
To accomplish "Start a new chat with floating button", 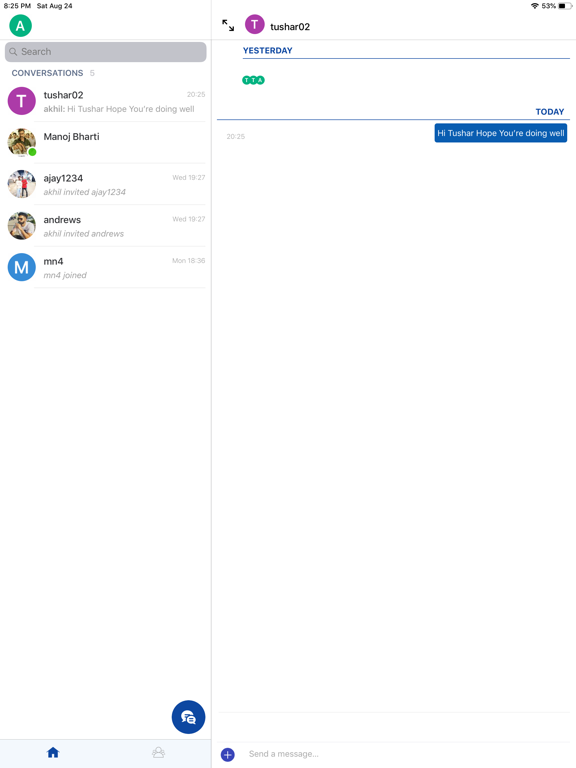I will pos(188,717).
